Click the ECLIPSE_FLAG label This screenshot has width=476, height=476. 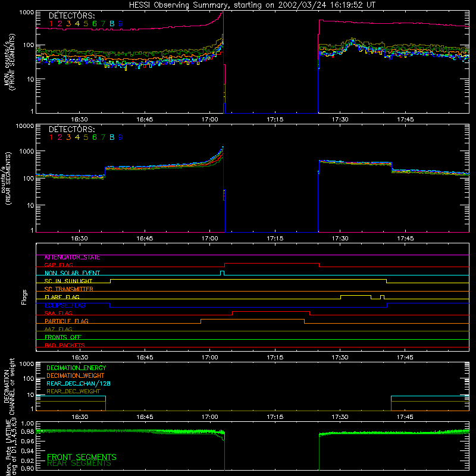65,305
